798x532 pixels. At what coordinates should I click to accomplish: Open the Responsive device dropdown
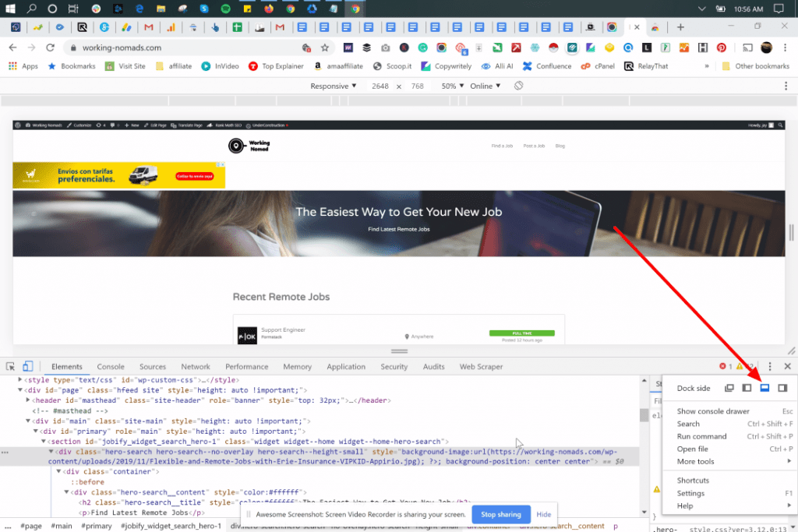pyautogui.click(x=333, y=86)
